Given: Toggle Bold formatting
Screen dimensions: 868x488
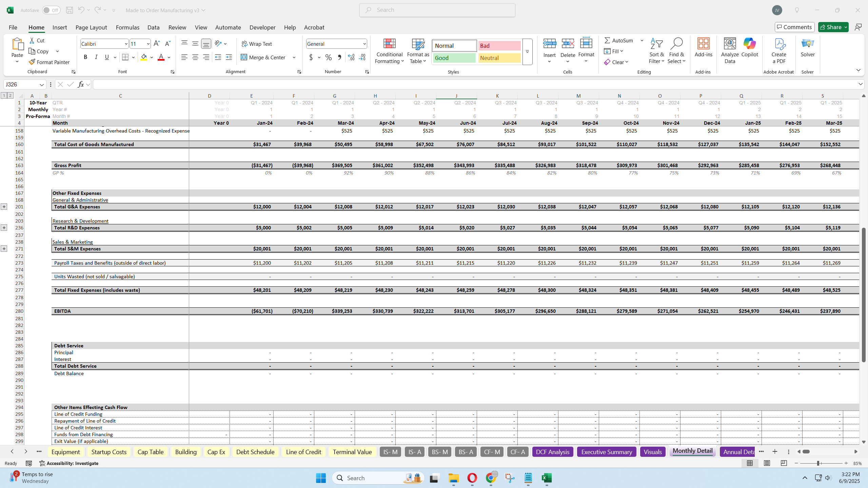Looking at the screenshot, I should [85, 57].
